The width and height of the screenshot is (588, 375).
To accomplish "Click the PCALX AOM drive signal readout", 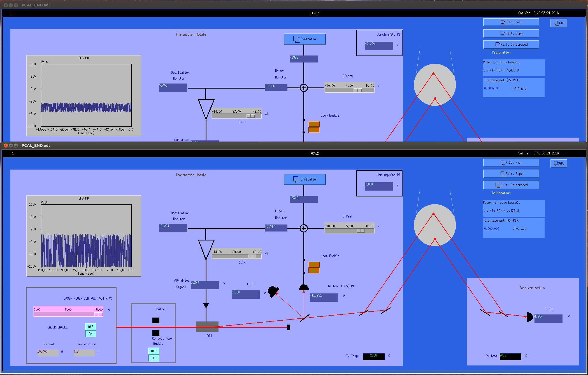I will tap(205, 285).
